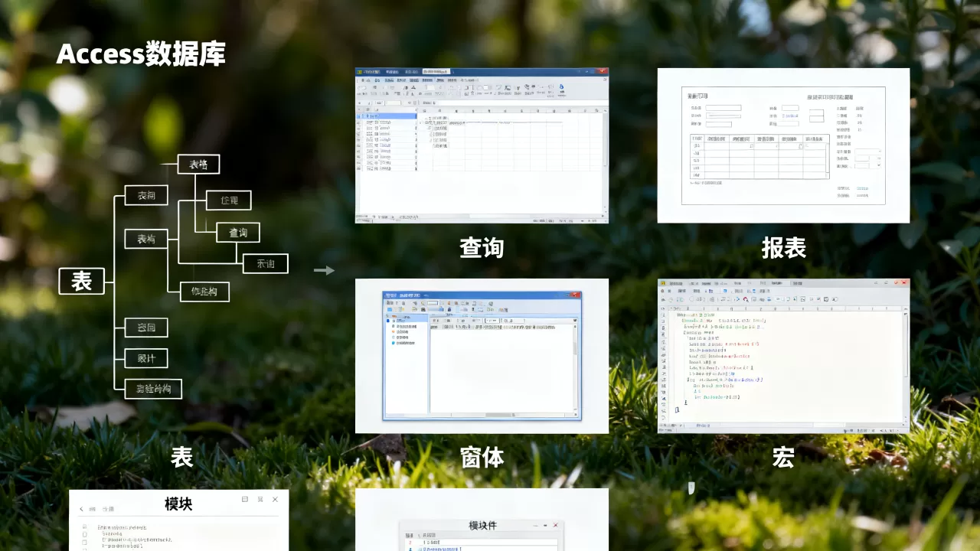Click the 模块 window title

pos(178,504)
